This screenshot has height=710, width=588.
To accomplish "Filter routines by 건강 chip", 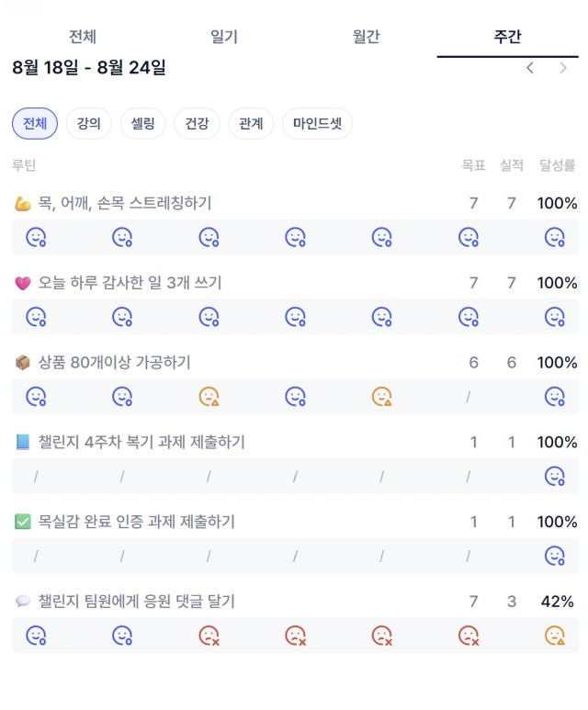I will point(197,123).
